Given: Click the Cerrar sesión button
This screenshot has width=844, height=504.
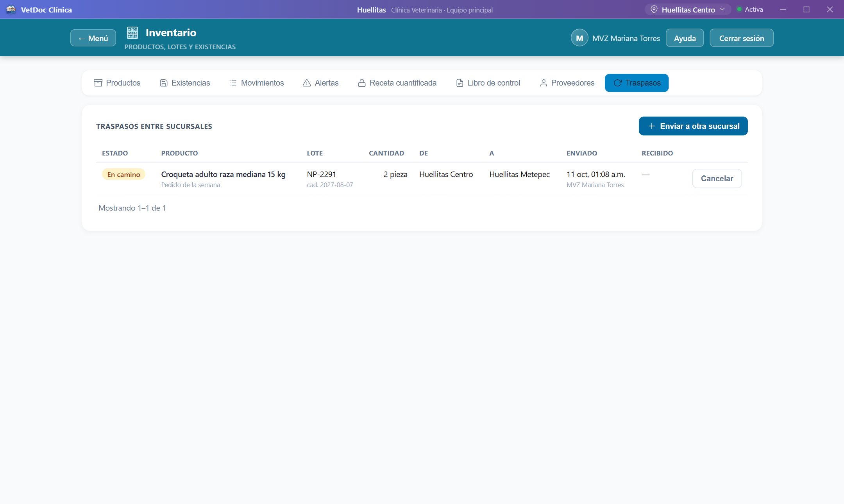Looking at the screenshot, I should pyautogui.click(x=741, y=38).
